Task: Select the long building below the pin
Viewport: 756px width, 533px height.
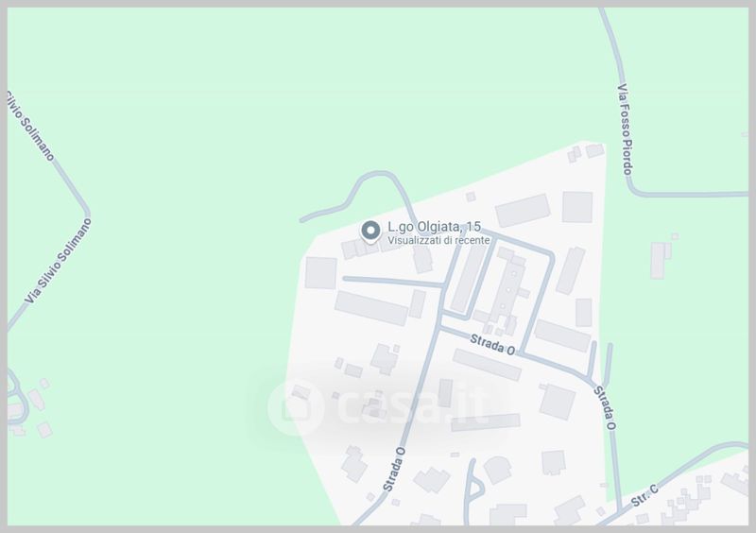Action: (x=371, y=308)
